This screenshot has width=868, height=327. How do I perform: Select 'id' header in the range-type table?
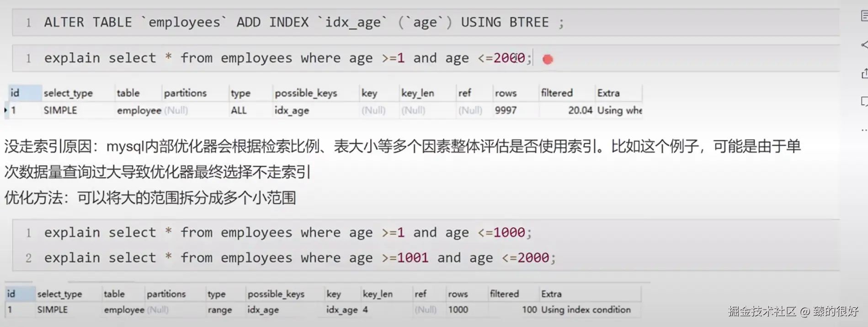[11, 294]
